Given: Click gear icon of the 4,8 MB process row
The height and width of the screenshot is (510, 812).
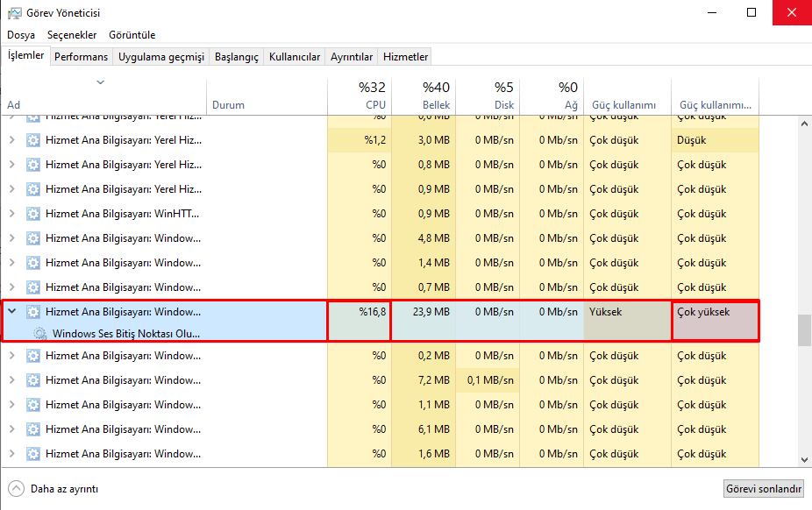Looking at the screenshot, I should point(33,238).
